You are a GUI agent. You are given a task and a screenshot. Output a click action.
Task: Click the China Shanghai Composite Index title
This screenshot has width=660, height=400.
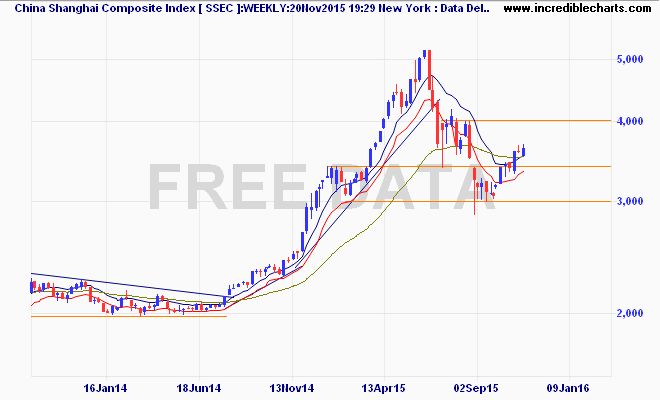[x=105, y=8]
